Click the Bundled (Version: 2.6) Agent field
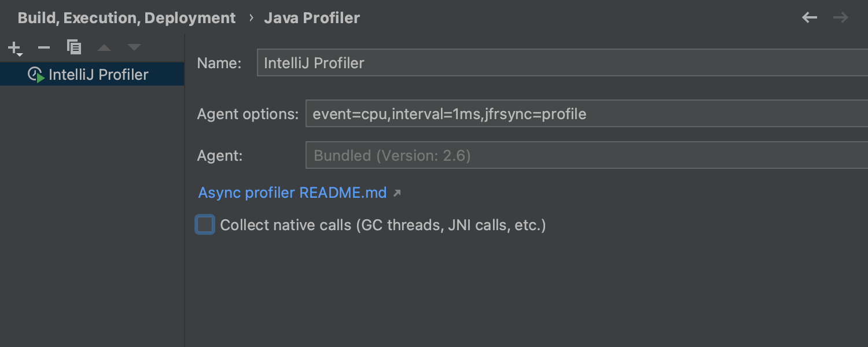This screenshot has height=347, width=868. pos(584,156)
